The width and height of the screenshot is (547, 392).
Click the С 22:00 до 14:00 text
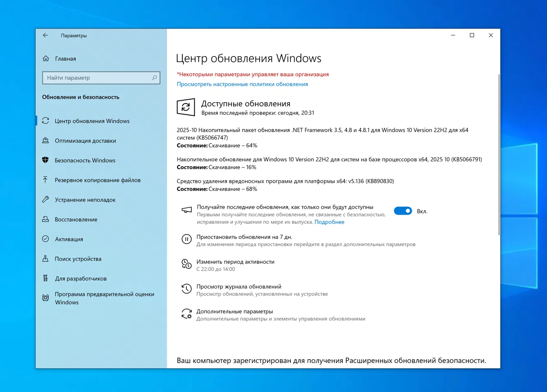216,269
